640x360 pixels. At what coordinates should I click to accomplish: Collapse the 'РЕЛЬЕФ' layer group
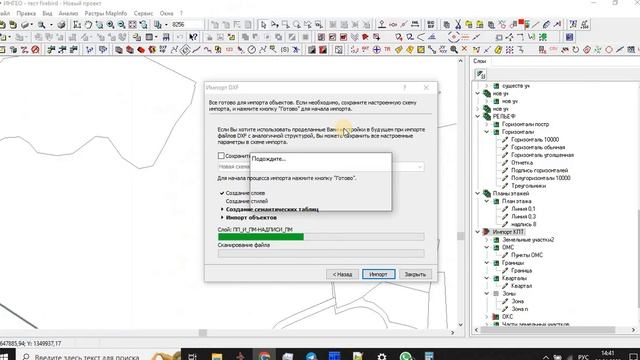click(478, 116)
